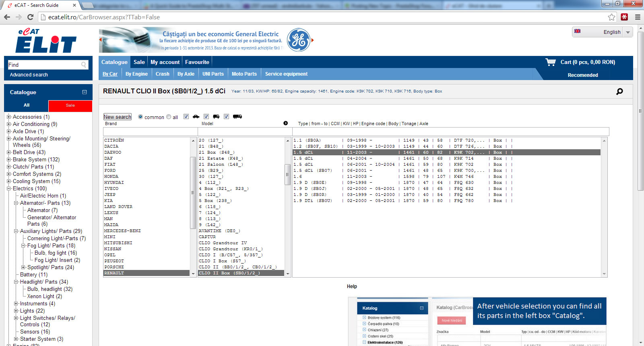
Task: Go back with the browser back arrow
Action: click(7, 17)
